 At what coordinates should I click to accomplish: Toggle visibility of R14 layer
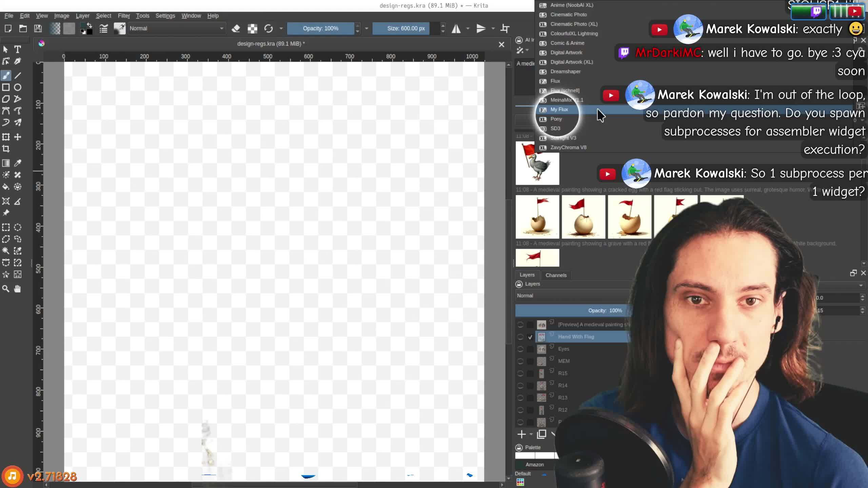(520, 386)
